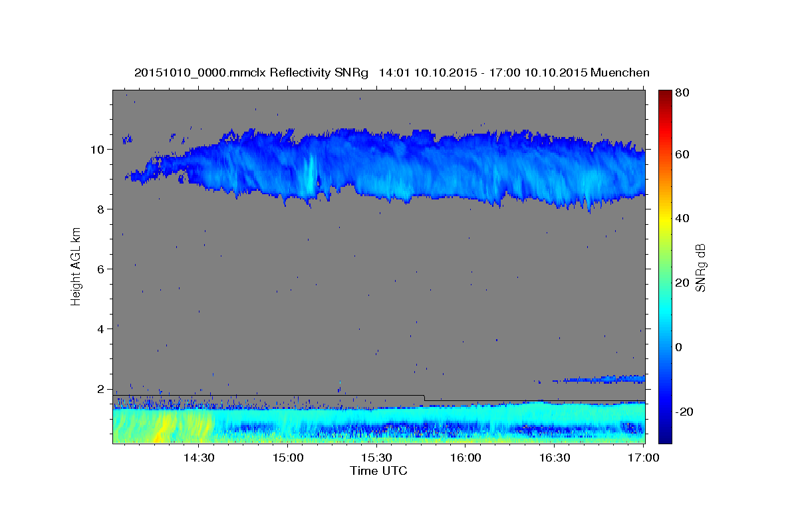Click the 17:00 time tick label
The image size is (798, 532).
[x=643, y=458]
